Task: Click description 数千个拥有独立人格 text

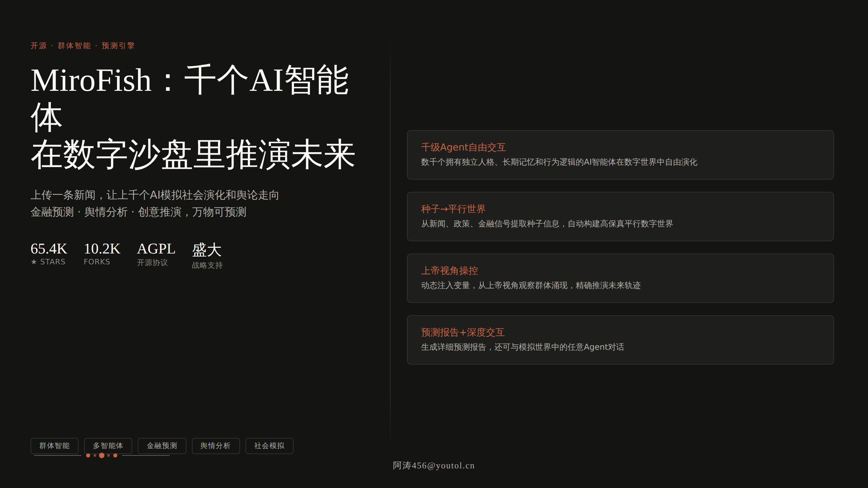Action: pyautogui.click(x=559, y=162)
